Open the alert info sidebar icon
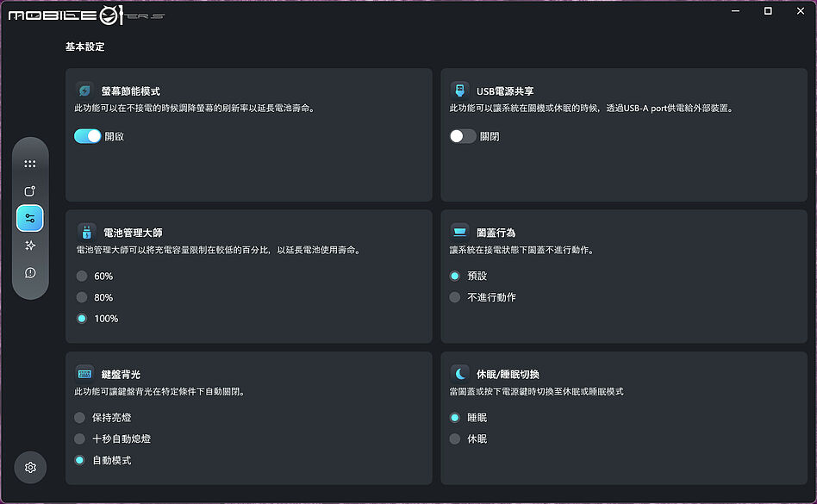This screenshot has height=504, width=817. click(x=30, y=273)
